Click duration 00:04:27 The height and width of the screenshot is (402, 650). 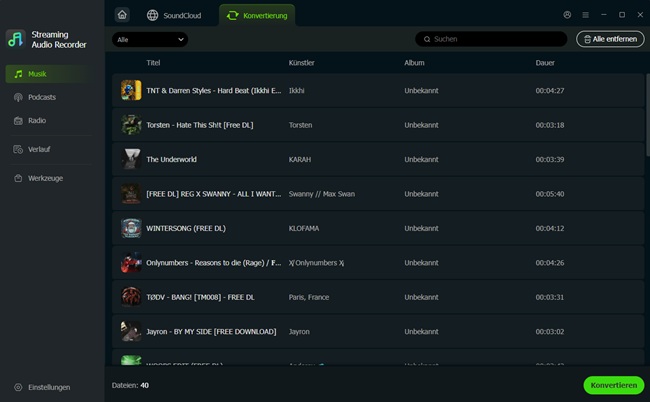[550, 90]
